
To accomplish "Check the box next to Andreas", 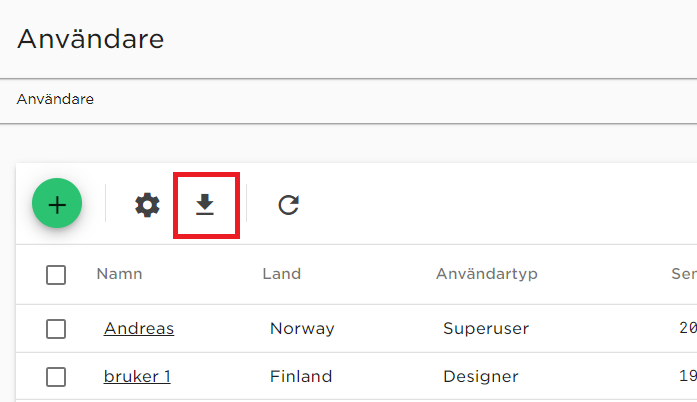I will tap(56, 329).
